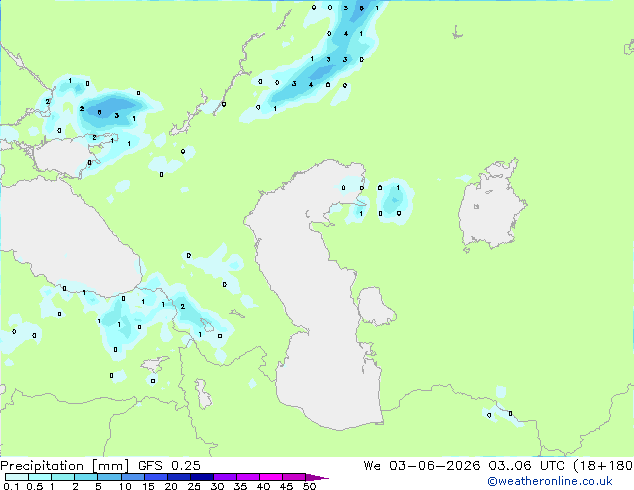Click the 'Precipitation [mm]' title text

tap(64, 466)
